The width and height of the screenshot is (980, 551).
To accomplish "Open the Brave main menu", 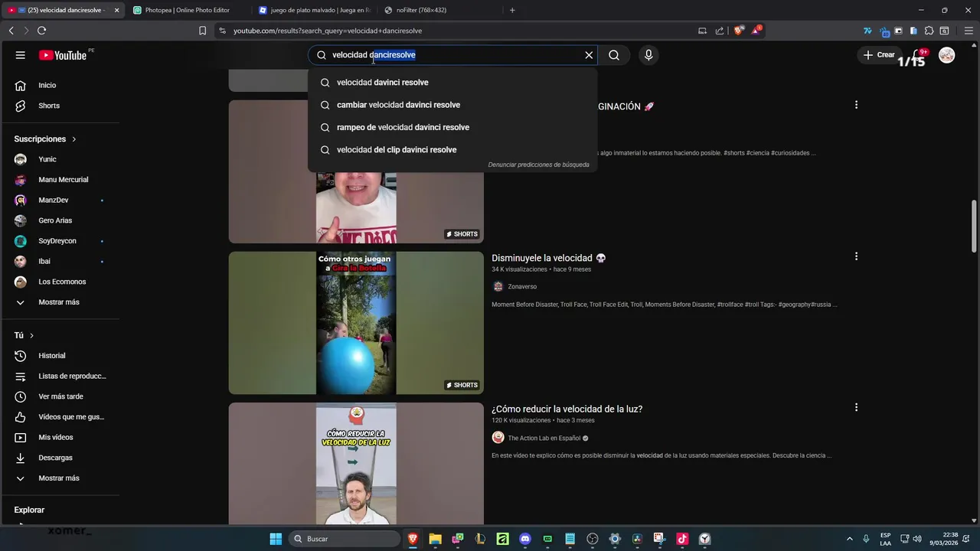I will 968,31.
